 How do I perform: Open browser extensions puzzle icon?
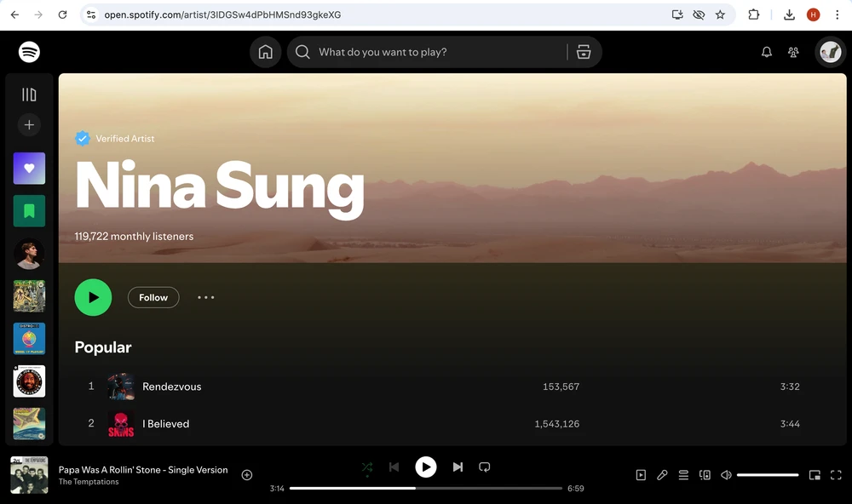pyautogui.click(x=753, y=14)
